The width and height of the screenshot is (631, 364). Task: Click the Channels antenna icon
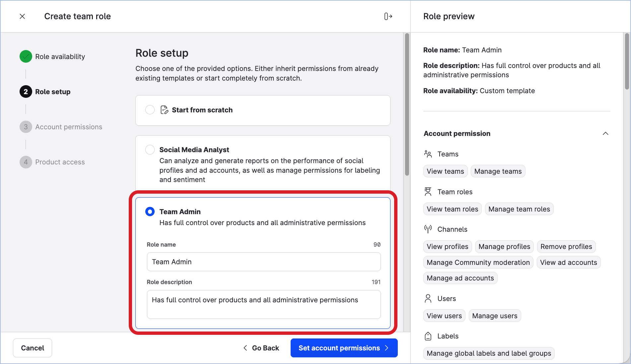pyautogui.click(x=428, y=229)
